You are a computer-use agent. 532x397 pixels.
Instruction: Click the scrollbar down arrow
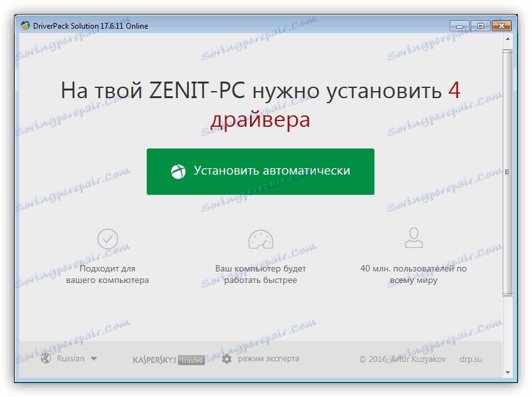pyautogui.click(x=509, y=373)
